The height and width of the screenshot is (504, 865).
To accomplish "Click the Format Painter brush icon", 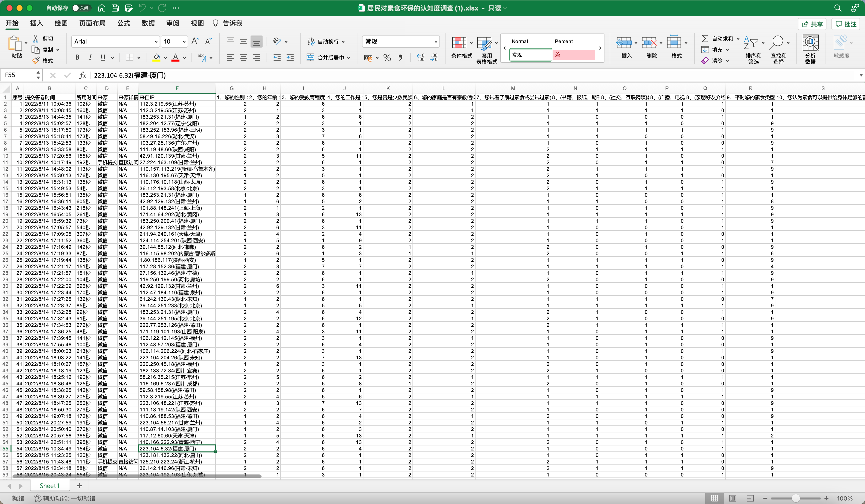I will click(36, 61).
